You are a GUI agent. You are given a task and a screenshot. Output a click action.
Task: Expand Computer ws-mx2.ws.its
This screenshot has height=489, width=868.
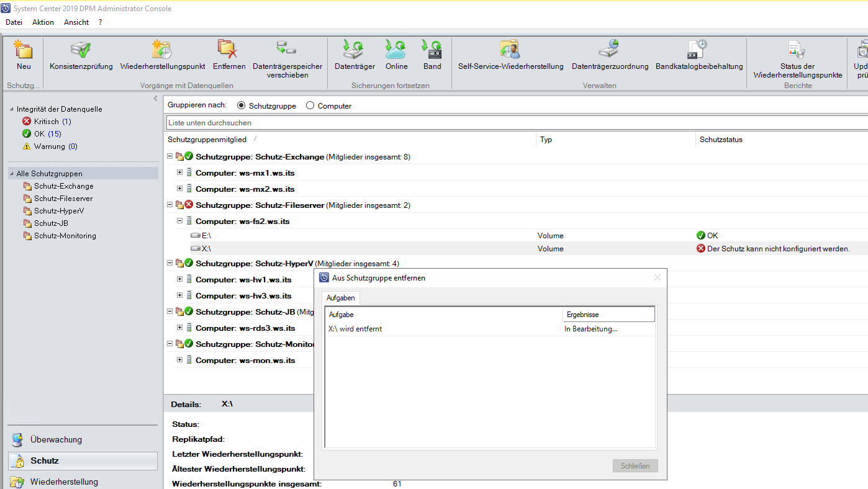tap(180, 189)
